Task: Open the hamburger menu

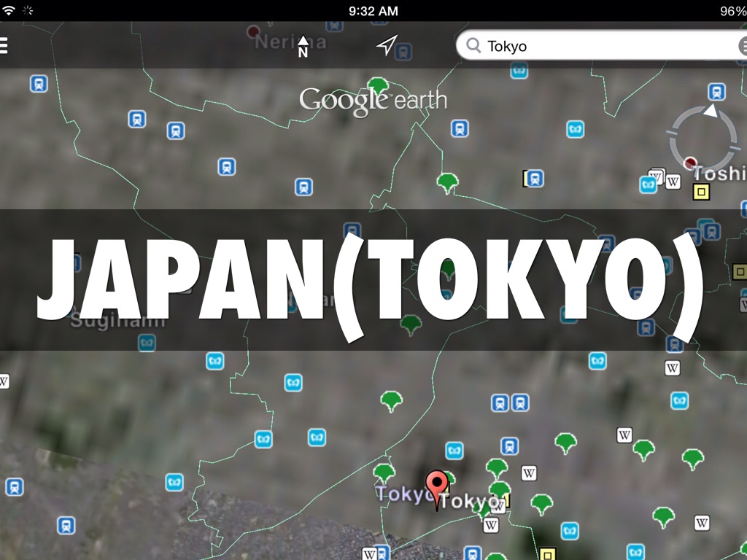Action: [4, 46]
